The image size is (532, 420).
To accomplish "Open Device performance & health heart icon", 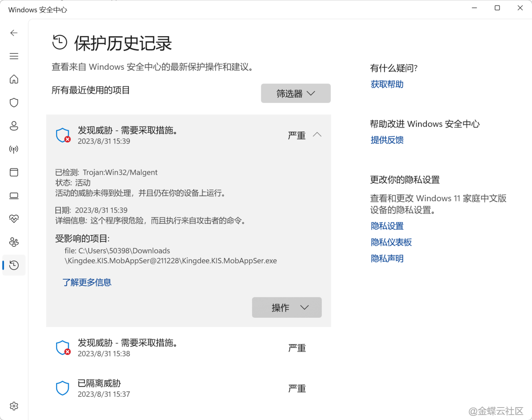I will pyautogui.click(x=14, y=219).
